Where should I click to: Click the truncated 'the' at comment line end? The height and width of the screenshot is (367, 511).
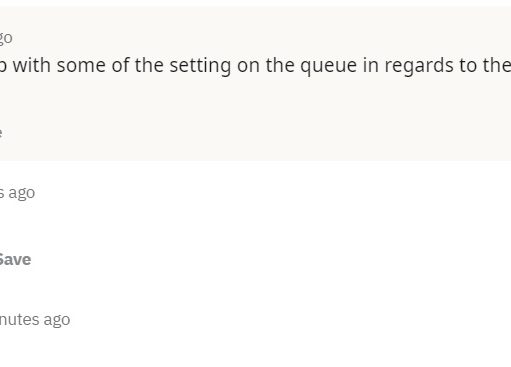496,65
